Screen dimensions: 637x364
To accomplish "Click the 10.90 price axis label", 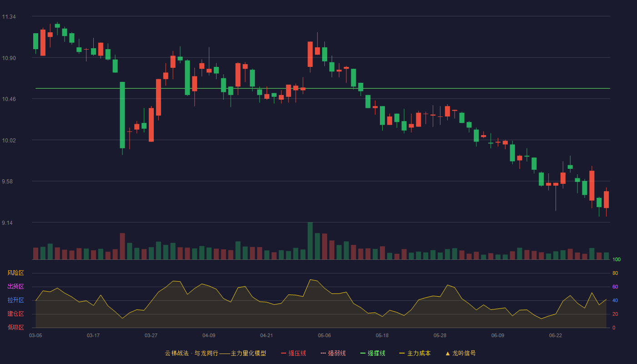I will tap(9, 58).
